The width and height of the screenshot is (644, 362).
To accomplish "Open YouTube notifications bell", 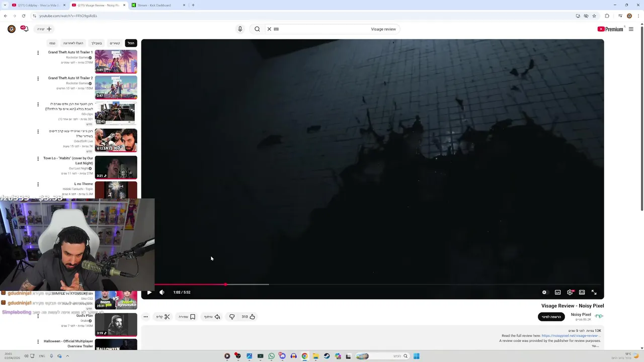I will [25, 29].
